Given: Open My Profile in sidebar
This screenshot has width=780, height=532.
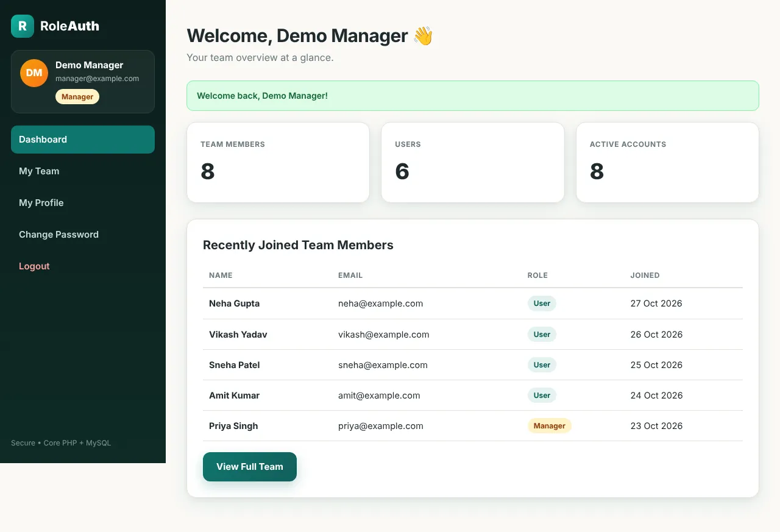Looking at the screenshot, I should point(83,203).
